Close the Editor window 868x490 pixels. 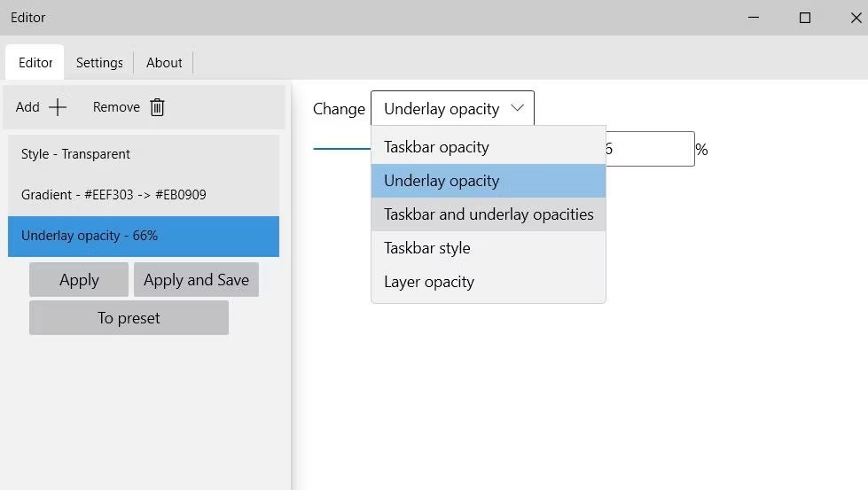pyautogui.click(x=856, y=18)
